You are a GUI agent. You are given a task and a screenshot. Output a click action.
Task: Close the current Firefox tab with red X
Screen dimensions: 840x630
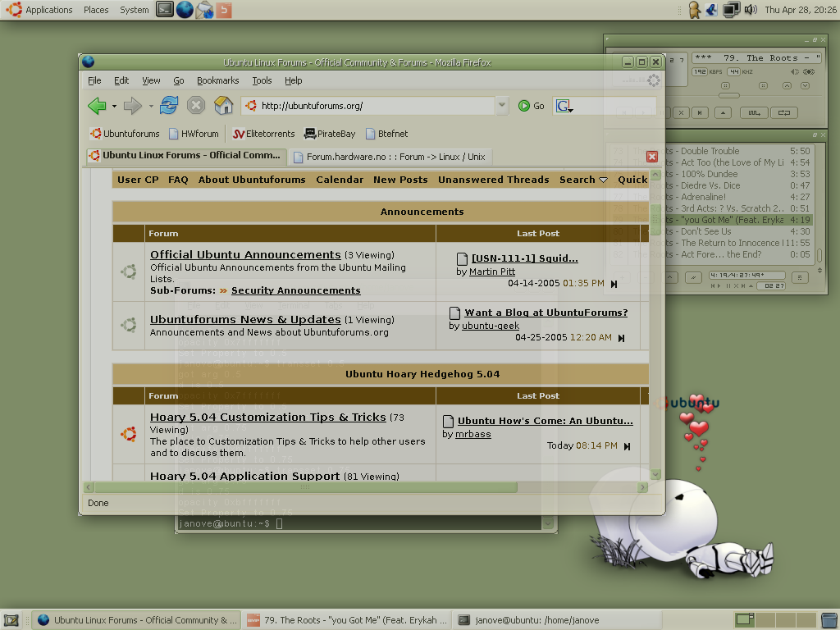pyautogui.click(x=652, y=157)
